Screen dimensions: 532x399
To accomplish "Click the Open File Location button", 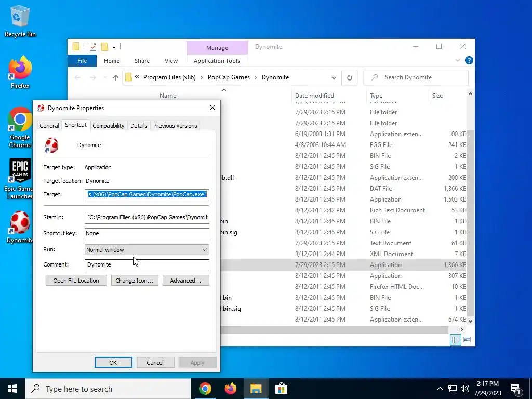I will click(76, 281).
